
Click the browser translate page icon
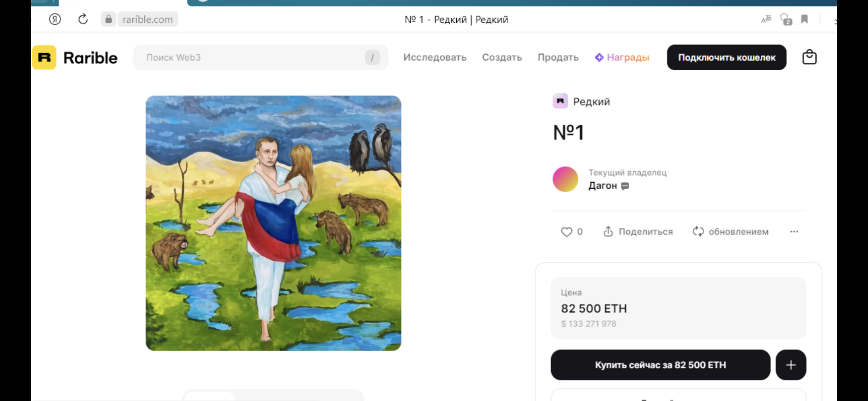766,19
